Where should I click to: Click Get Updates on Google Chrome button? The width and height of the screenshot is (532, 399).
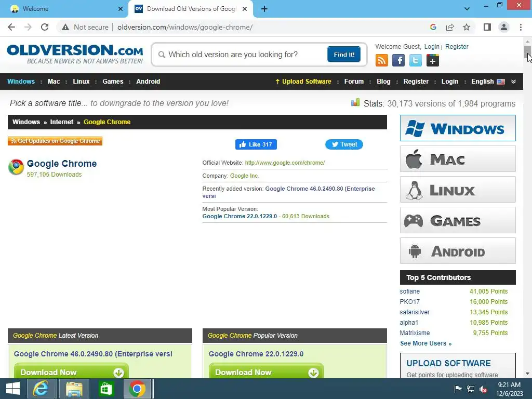click(55, 141)
